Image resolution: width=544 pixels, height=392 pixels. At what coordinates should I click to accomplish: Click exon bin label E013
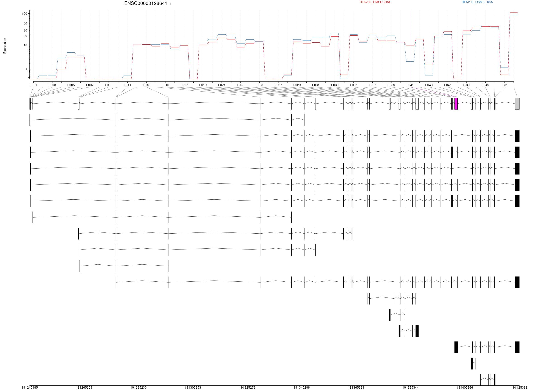click(x=146, y=85)
